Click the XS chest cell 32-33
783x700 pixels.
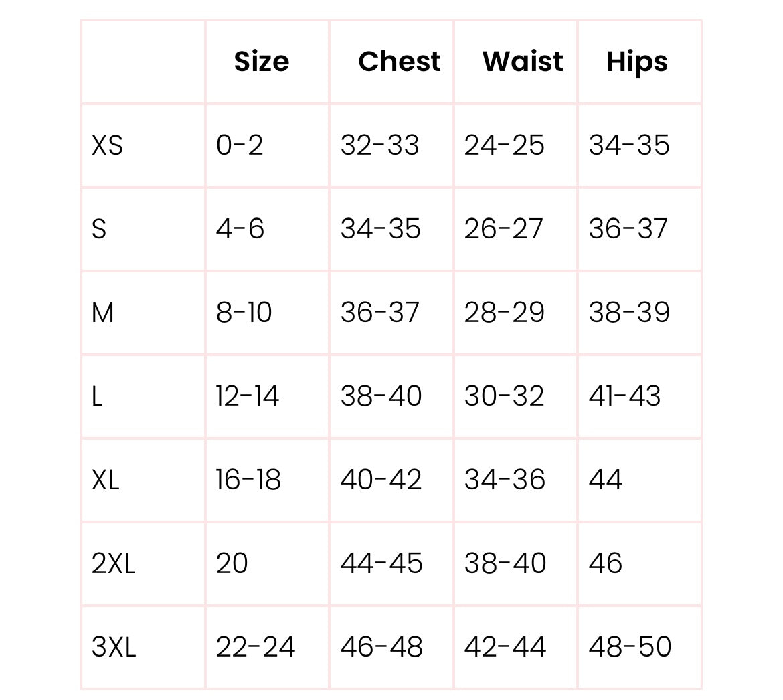[379, 145]
